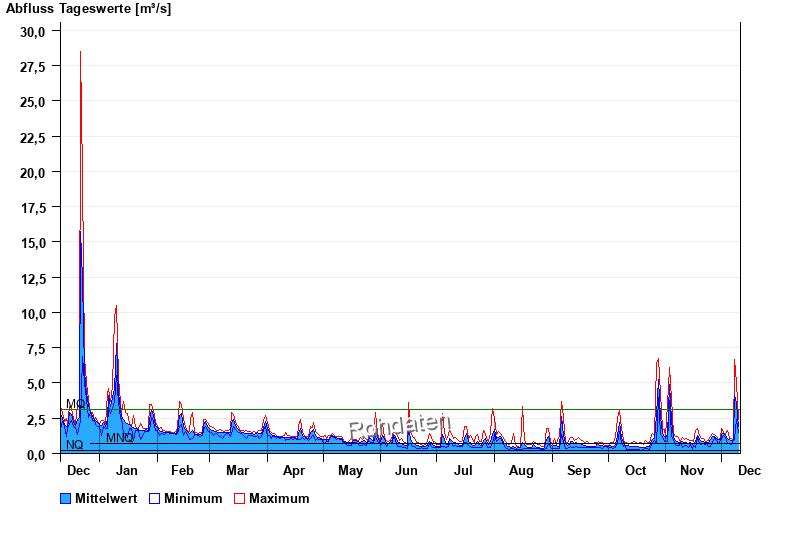This screenshot has height=550, width=800.
Task: Click the 30,0 y-axis tick label
Action: coord(33,31)
